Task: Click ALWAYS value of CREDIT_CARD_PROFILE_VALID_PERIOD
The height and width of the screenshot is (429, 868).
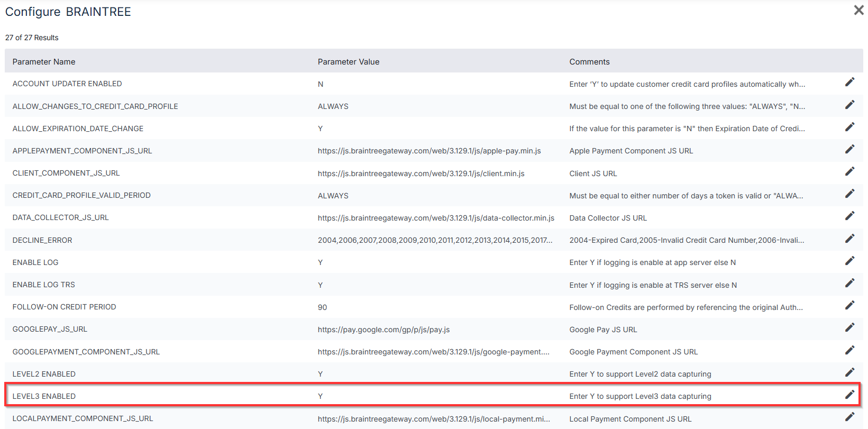Action: point(333,196)
